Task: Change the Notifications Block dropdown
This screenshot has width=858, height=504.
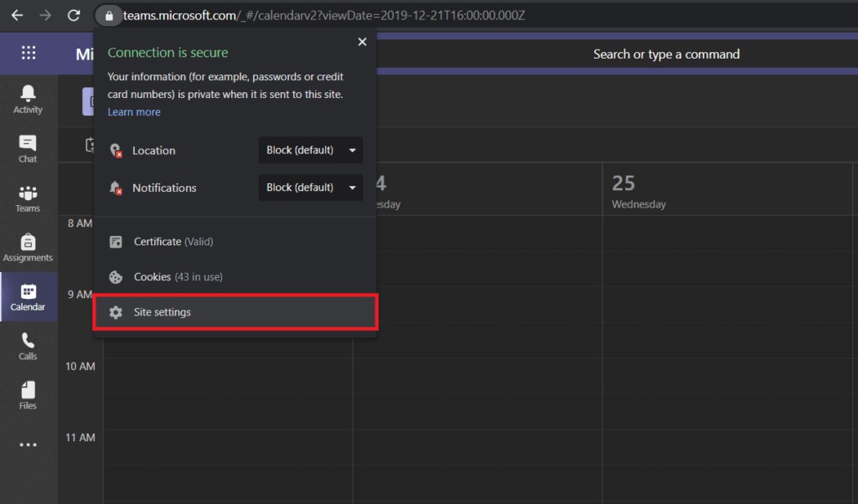Action: [310, 188]
